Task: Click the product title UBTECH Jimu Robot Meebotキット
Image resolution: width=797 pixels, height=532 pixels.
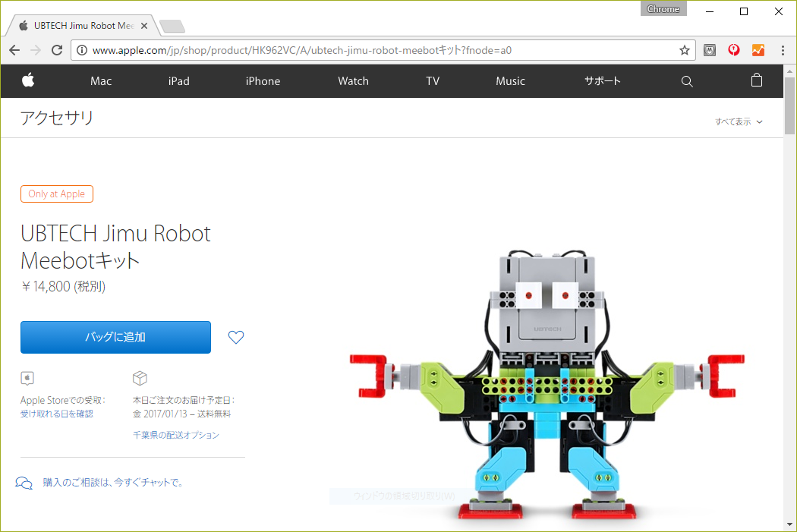Action: click(115, 247)
